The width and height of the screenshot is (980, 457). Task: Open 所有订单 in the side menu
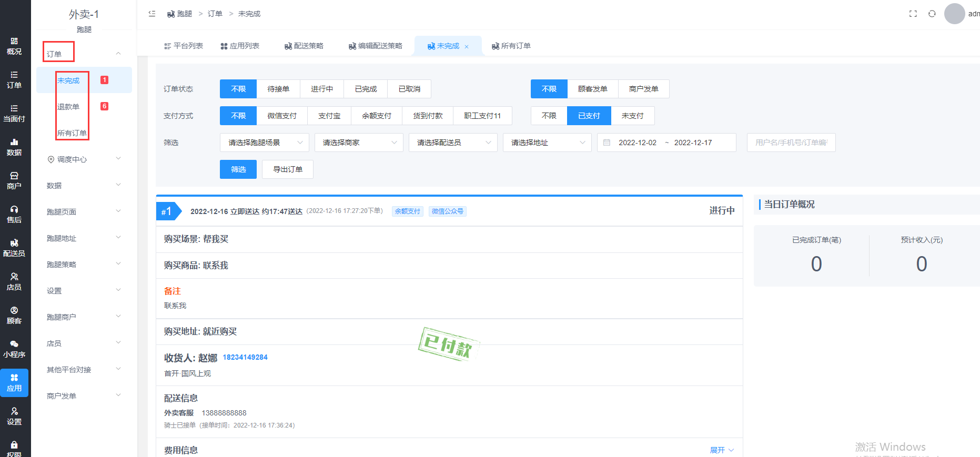(x=84, y=133)
